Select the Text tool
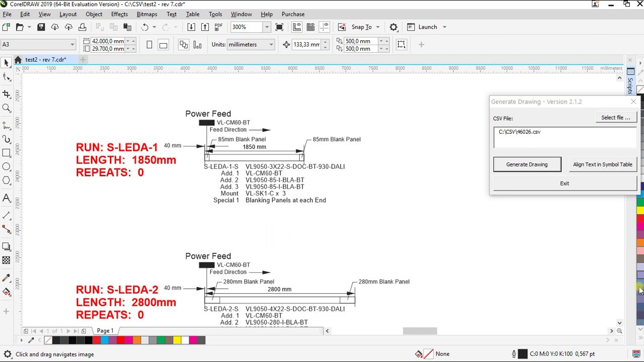This screenshot has height=362, width=644. click(x=6, y=198)
